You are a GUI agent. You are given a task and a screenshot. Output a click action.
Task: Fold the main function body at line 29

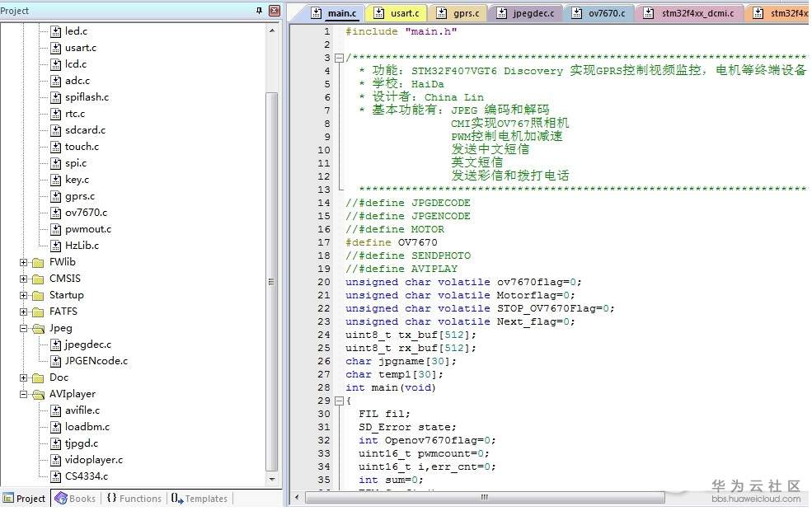pyautogui.click(x=339, y=401)
